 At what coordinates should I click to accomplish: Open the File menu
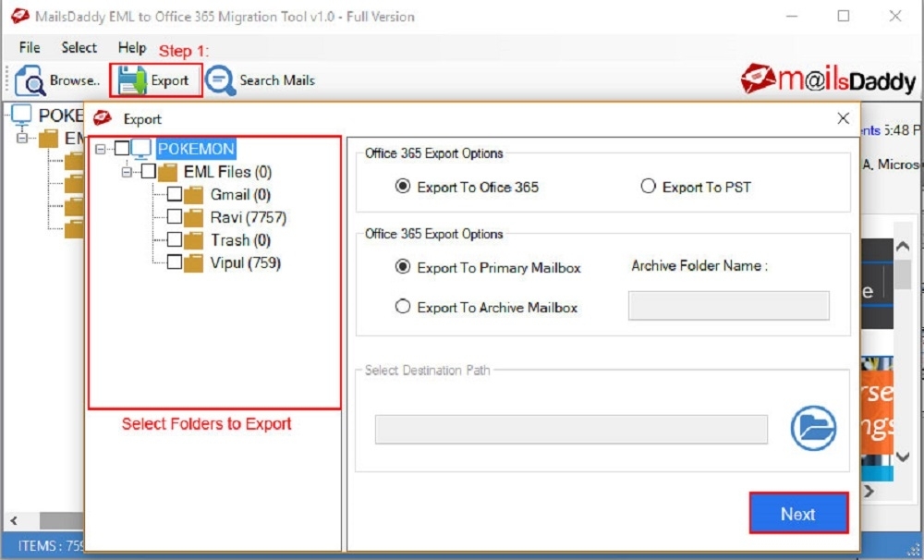point(30,47)
